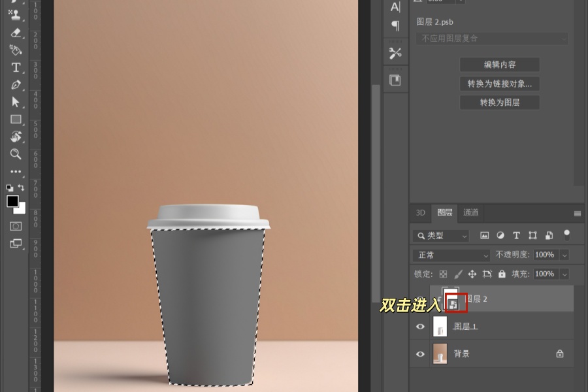Filter layers by type layers
Image resolution: width=588 pixels, height=392 pixels.
(x=516, y=236)
